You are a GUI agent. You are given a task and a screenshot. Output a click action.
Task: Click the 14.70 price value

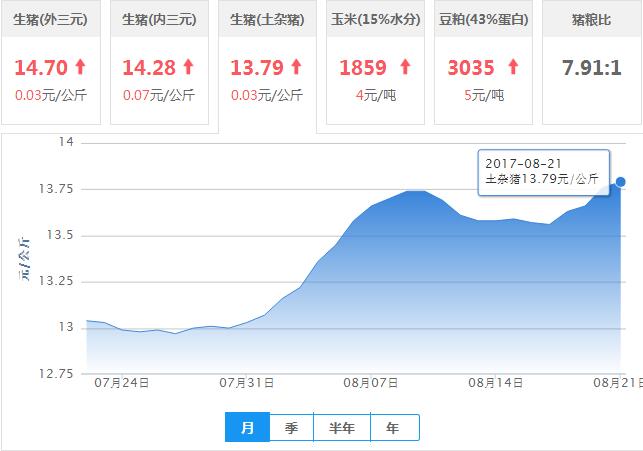pyautogui.click(x=41, y=68)
